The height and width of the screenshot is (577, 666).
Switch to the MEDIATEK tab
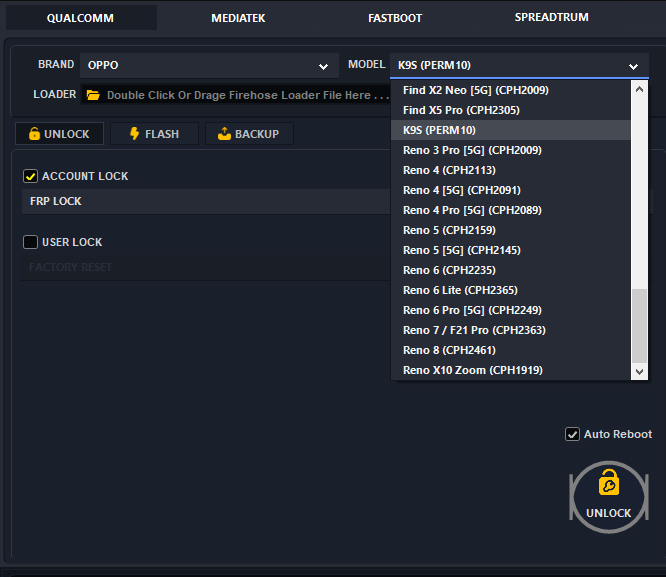238,18
